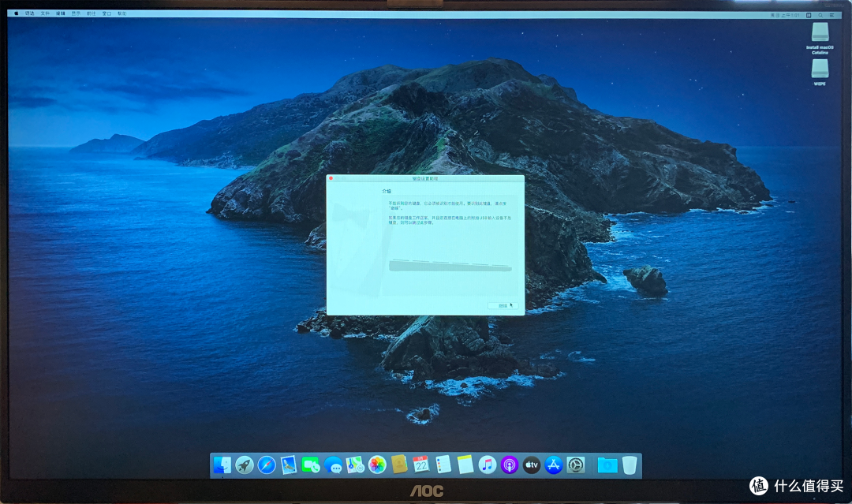The height and width of the screenshot is (504, 852).
Task: Open FaceTime in the Dock
Action: pyautogui.click(x=311, y=465)
